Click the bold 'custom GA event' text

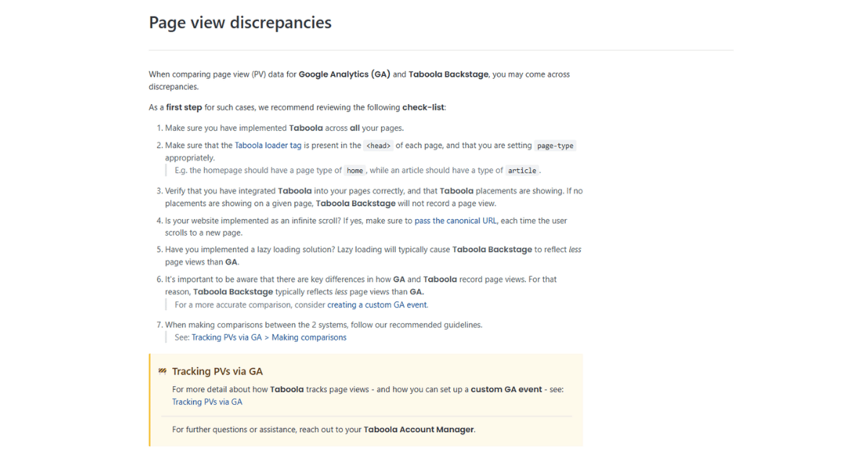click(x=506, y=389)
